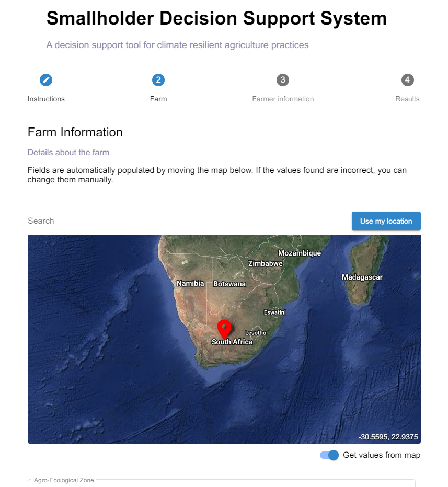Select the Botswana label on the map
Viewport: 448px width, 487px height.
229,284
